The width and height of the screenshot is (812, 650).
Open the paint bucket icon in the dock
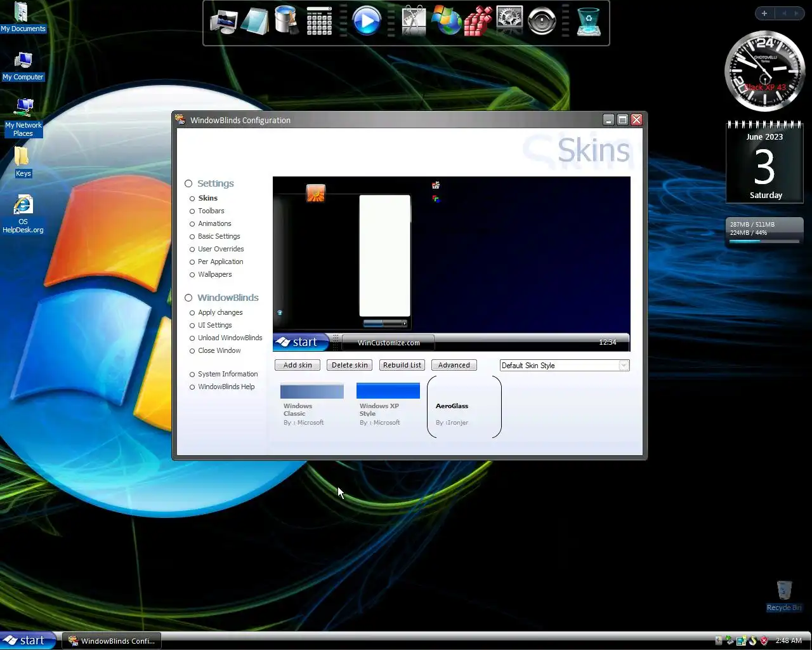pyautogui.click(x=286, y=20)
